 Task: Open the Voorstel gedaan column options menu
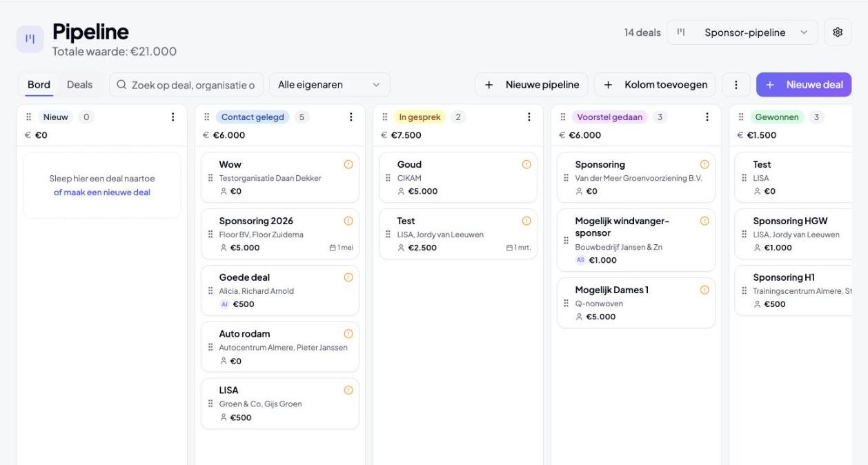pos(707,117)
